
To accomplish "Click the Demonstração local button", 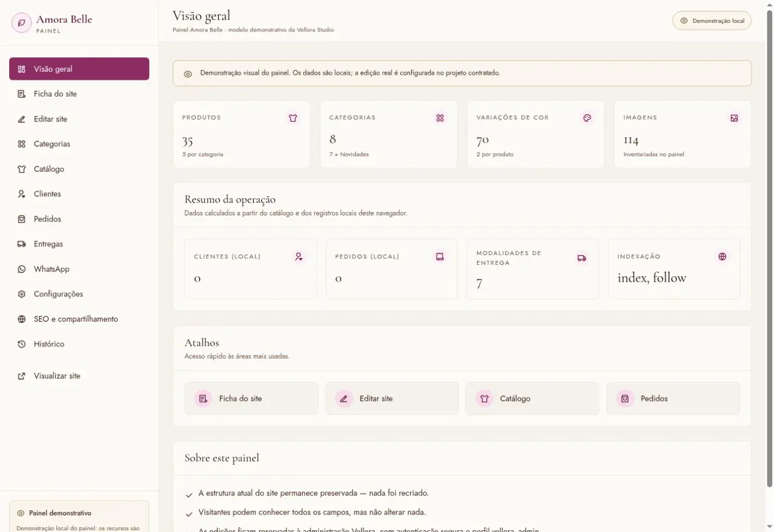I will pyautogui.click(x=712, y=21).
